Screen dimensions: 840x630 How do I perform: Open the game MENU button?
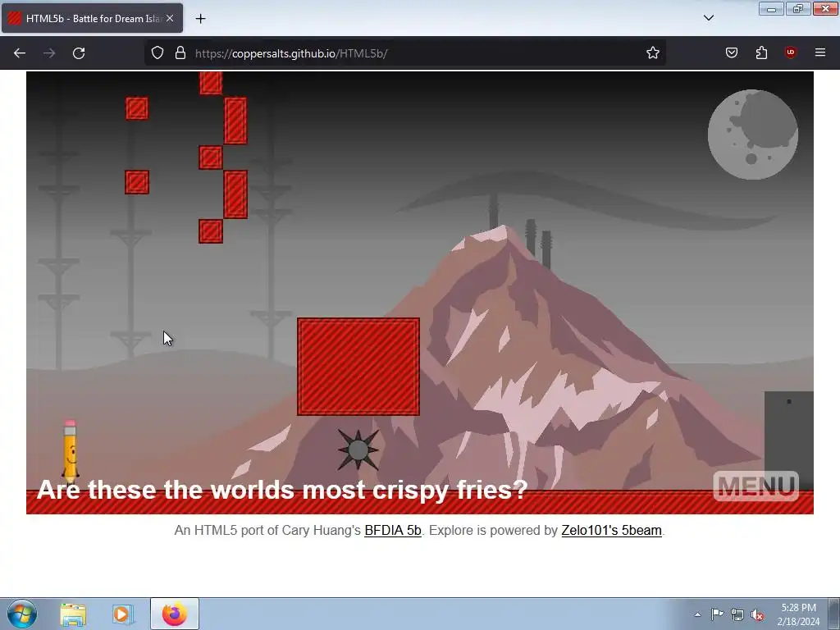point(756,486)
